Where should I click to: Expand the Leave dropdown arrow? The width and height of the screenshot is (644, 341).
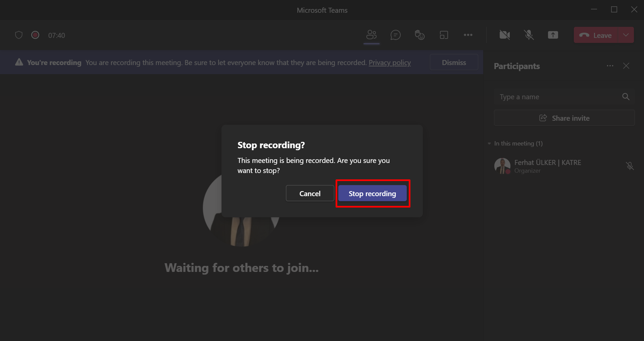[x=626, y=35]
